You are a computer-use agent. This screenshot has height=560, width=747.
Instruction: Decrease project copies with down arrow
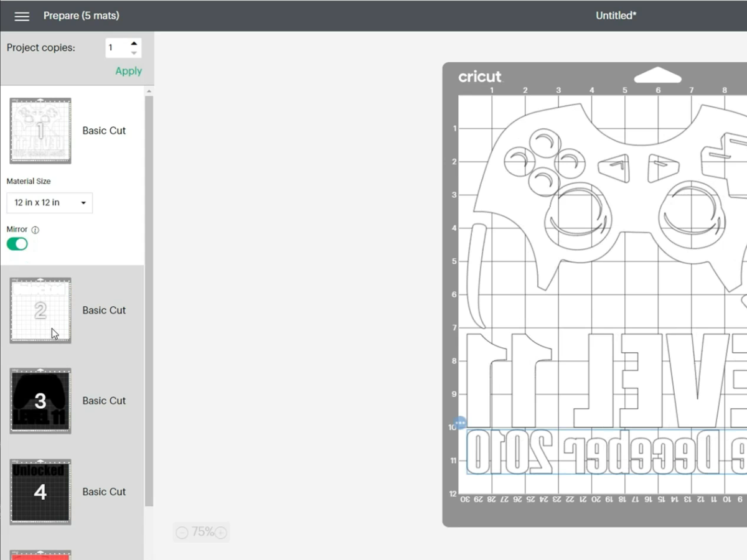tap(134, 53)
